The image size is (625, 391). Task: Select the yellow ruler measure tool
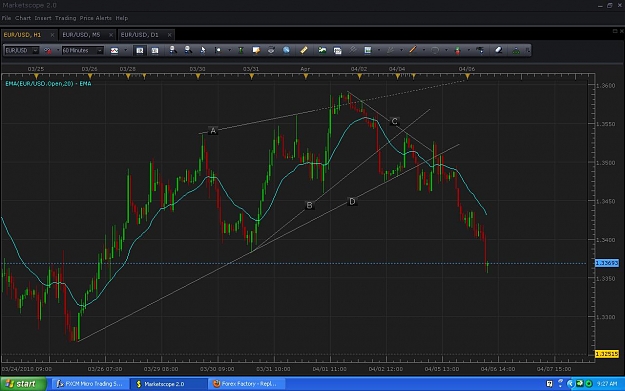(304, 50)
